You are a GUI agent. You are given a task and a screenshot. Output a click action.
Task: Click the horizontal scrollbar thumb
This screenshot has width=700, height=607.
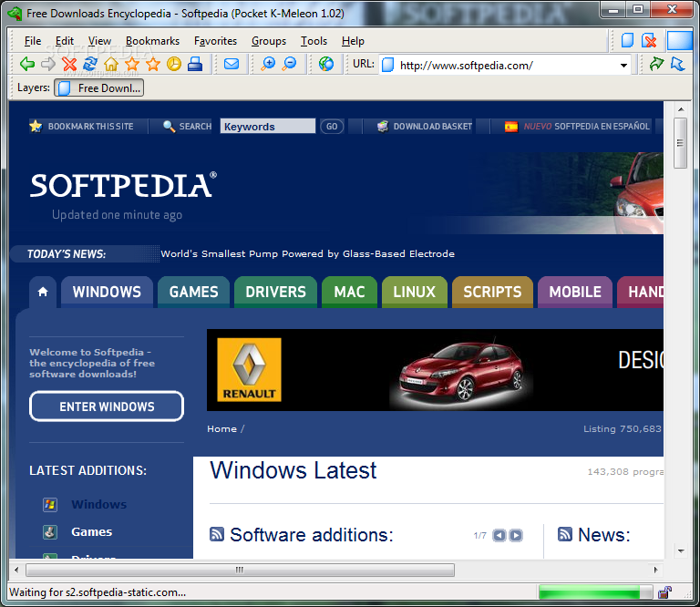241,570
